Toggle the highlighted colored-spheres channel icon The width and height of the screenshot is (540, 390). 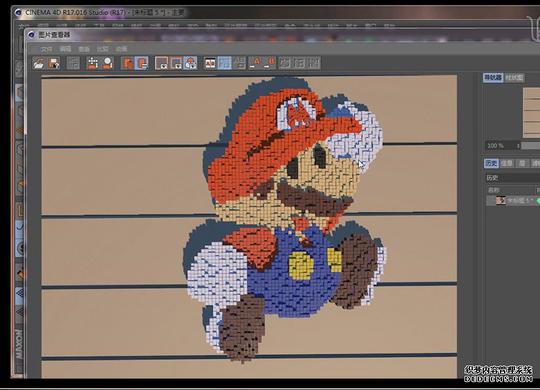190,63
